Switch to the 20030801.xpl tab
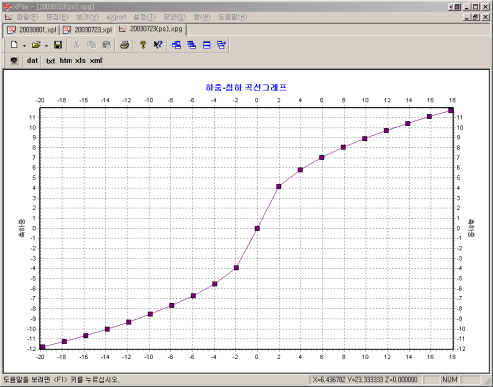This screenshot has width=493, height=387. pos(32,30)
